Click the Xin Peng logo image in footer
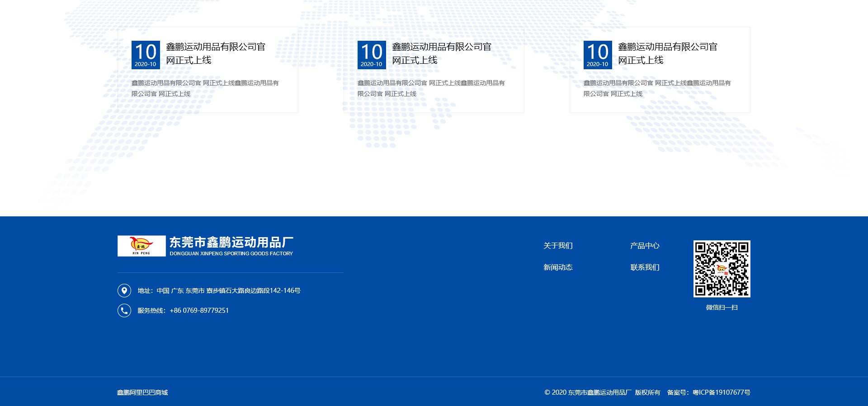This screenshot has height=406, width=868. [142, 246]
